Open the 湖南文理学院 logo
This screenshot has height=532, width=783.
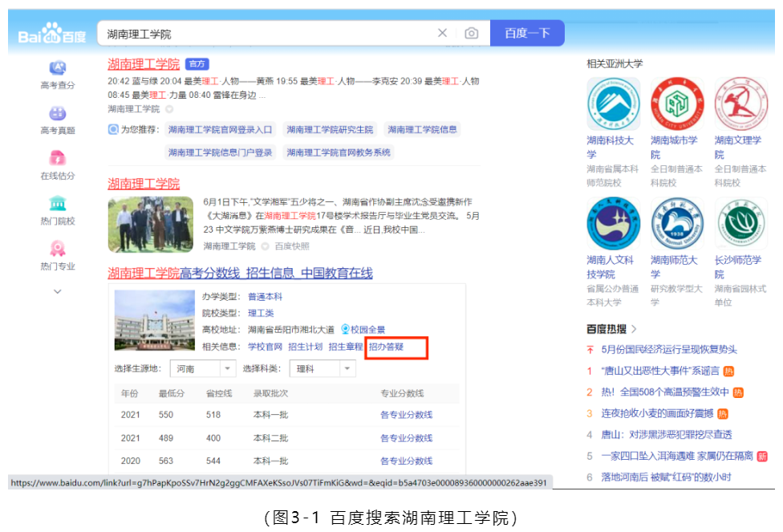741,104
